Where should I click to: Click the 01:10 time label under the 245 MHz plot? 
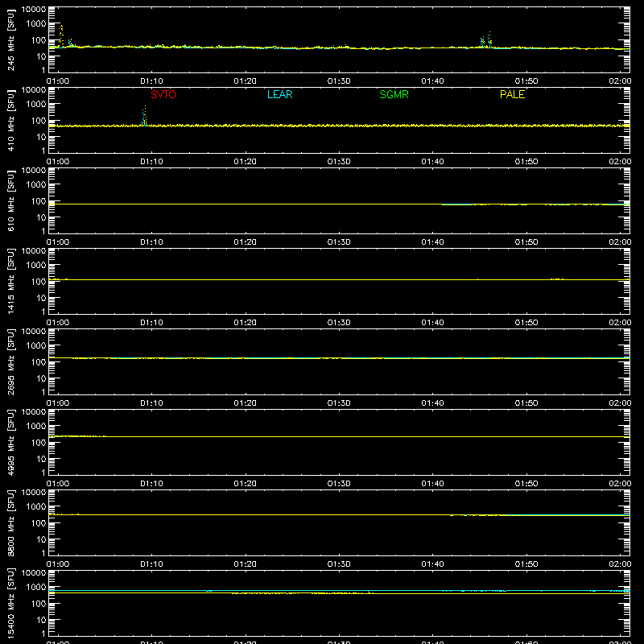(151, 81)
